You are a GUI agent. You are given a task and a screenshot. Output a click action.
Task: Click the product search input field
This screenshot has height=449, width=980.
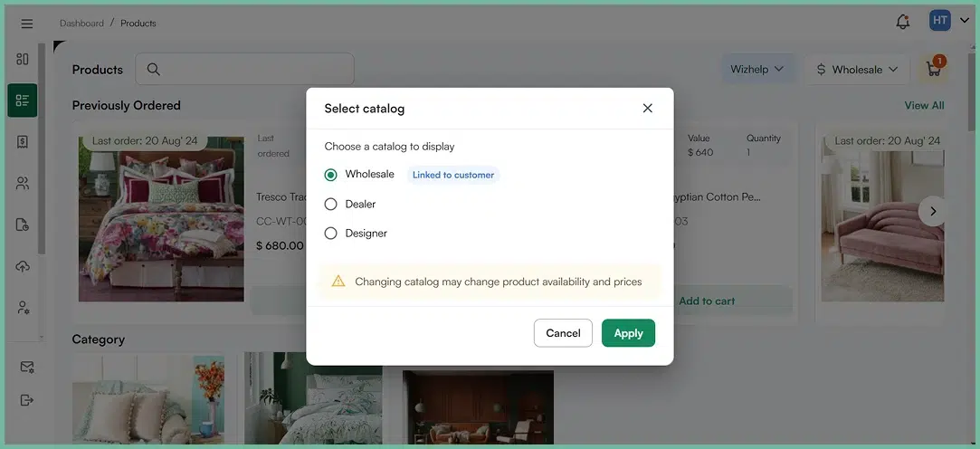coord(244,70)
